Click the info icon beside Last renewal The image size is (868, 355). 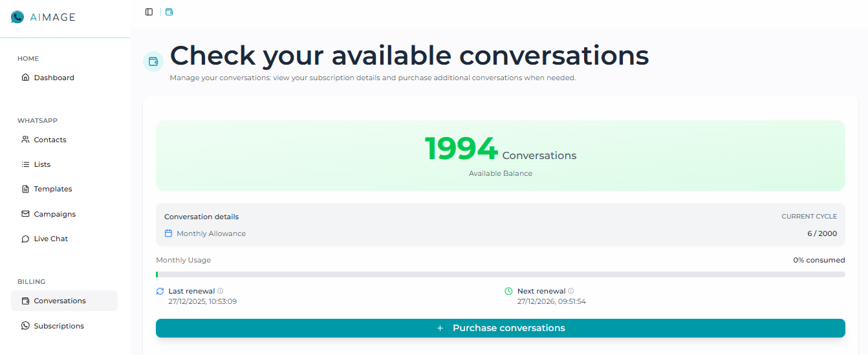click(x=221, y=291)
